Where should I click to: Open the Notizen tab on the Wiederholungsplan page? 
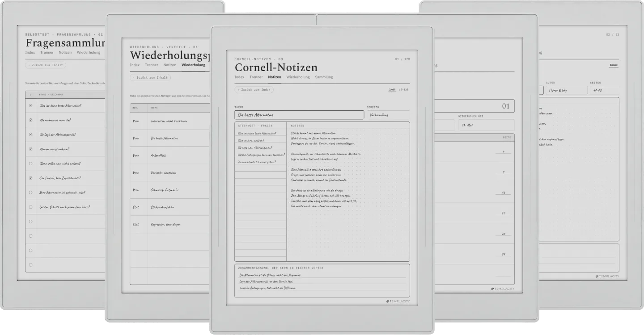pyautogui.click(x=170, y=65)
